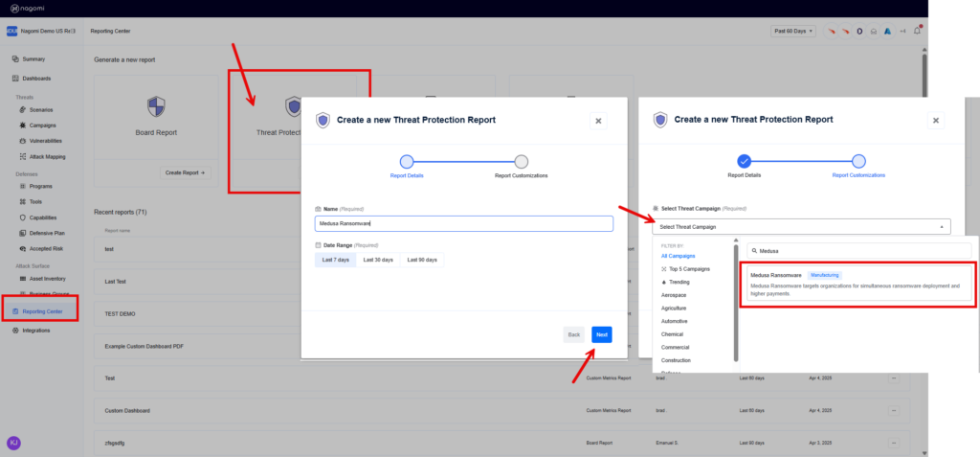Open Defensive Plan from the sidebar icon
Viewport: 980px width, 457px height.
coord(23,233)
